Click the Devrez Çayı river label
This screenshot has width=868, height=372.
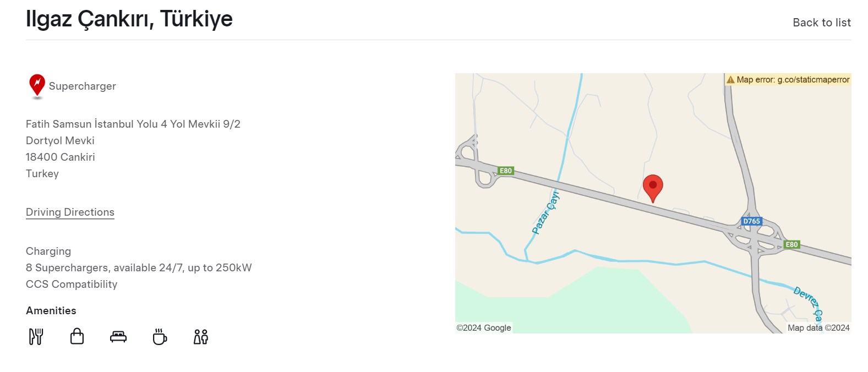coord(809,303)
